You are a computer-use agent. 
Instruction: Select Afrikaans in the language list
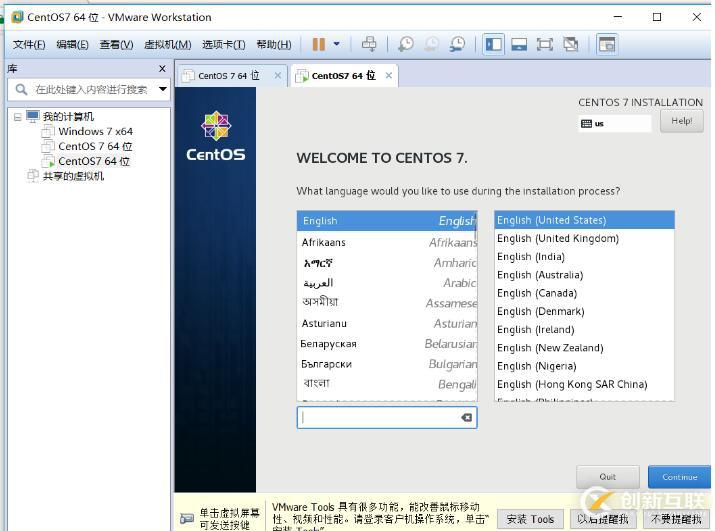point(387,243)
